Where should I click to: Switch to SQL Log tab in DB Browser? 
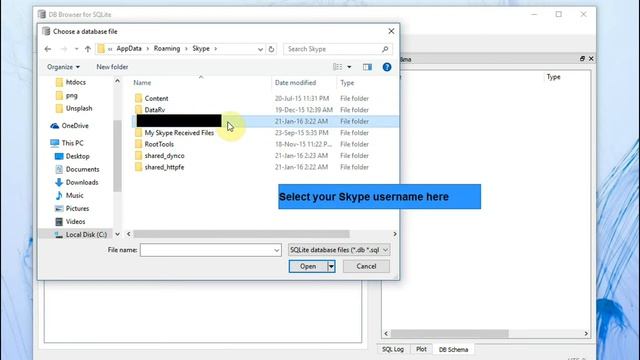(x=393, y=349)
